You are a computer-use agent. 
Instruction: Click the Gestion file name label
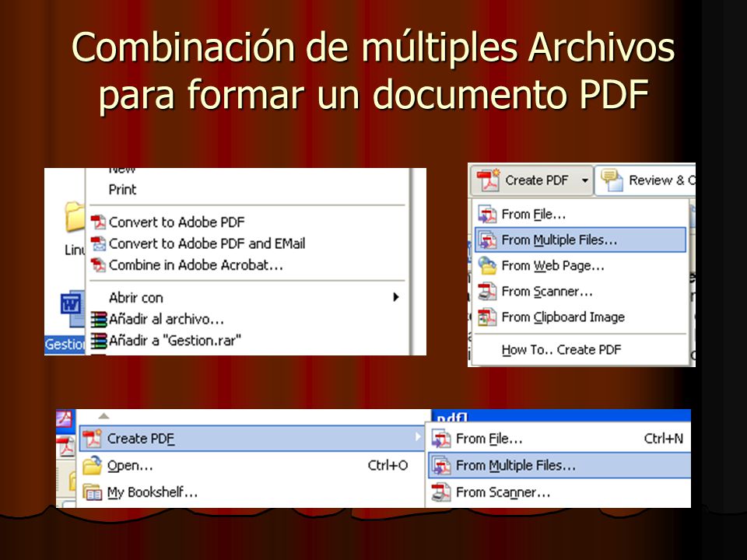tap(65, 344)
